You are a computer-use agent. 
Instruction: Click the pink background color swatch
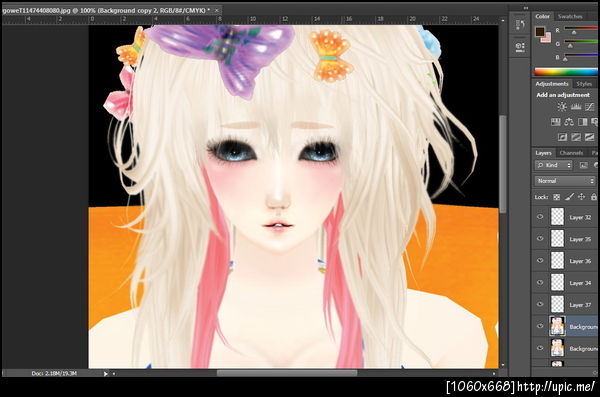(547, 38)
